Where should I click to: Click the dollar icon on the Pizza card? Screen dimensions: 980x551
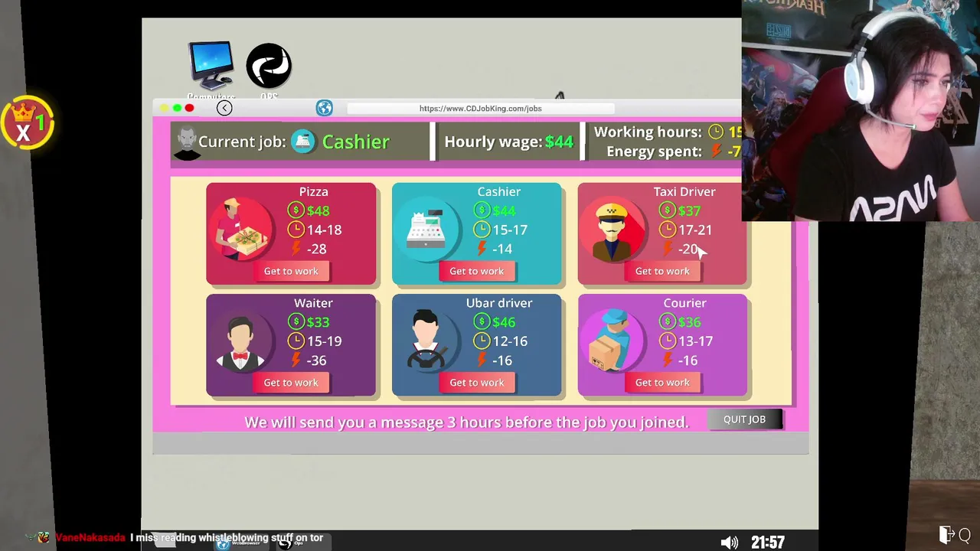(x=296, y=210)
